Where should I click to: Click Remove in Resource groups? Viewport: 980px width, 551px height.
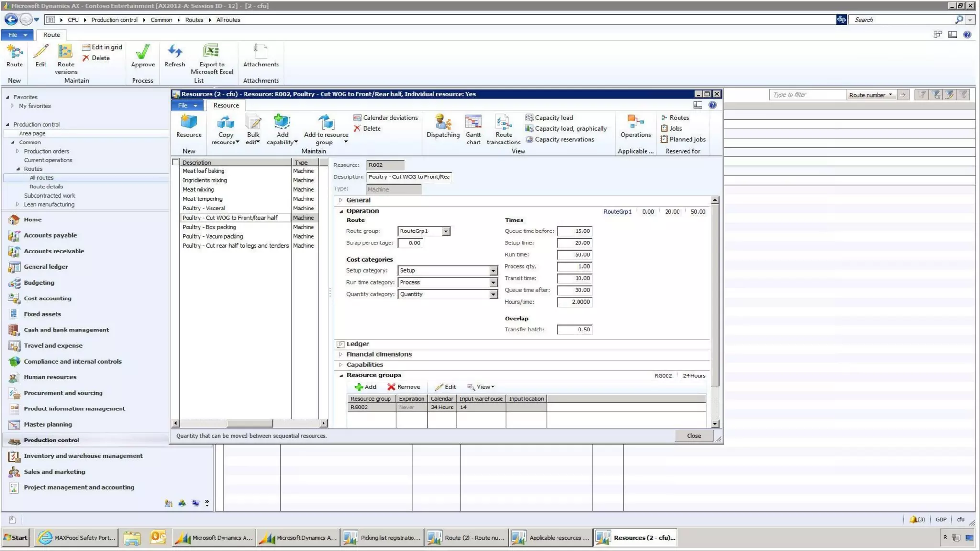pyautogui.click(x=403, y=387)
